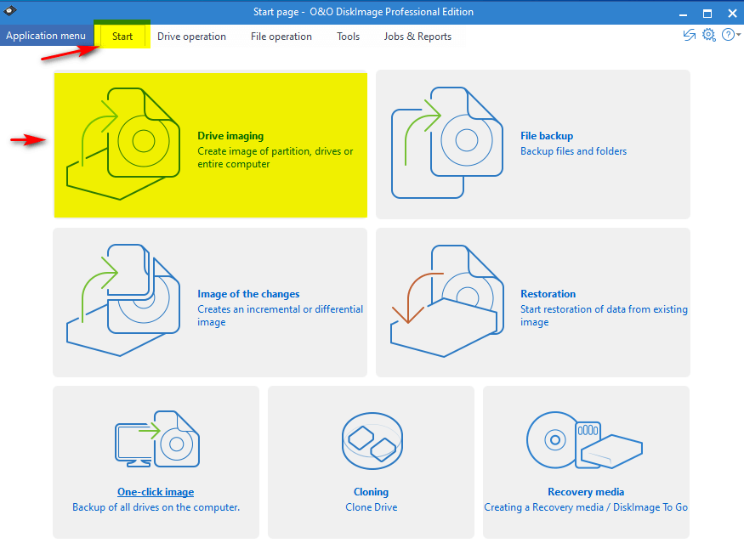Screen dimensions: 744x560
Task: Click the Image of the changes title
Action: 248,294
